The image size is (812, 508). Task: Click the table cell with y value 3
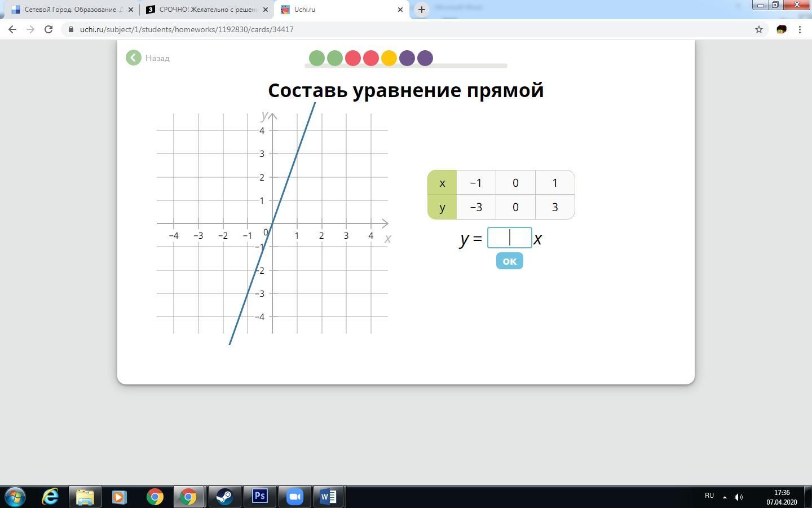pyautogui.click(x=555, y=207)
